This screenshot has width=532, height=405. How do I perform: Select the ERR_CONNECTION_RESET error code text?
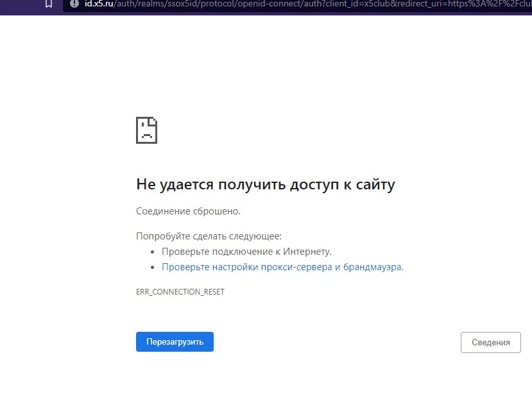180,292
